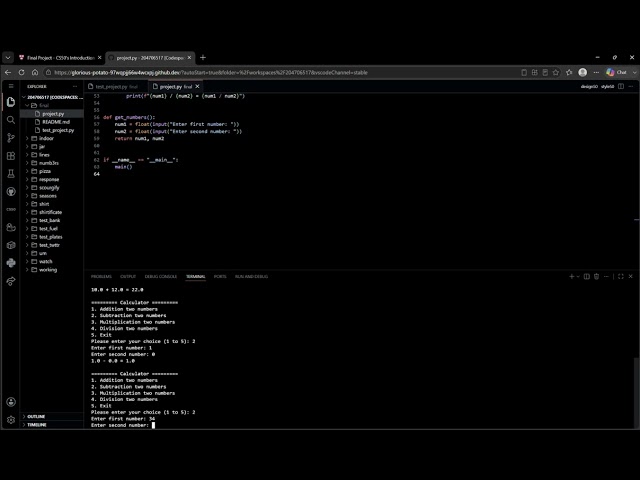This screenshot has height=480, width=640.
Task: Click the style50 button
Action: (x=607, y=87)
